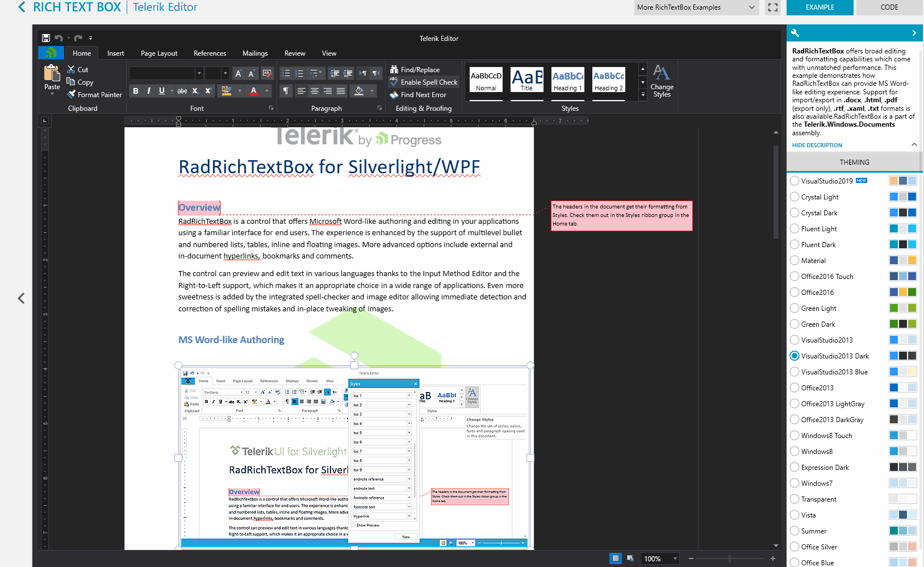The height and width of the screenshot is (567, 924).
Task: Decrease font size with Shrink Font icon
Action: [x=251, y=73]
